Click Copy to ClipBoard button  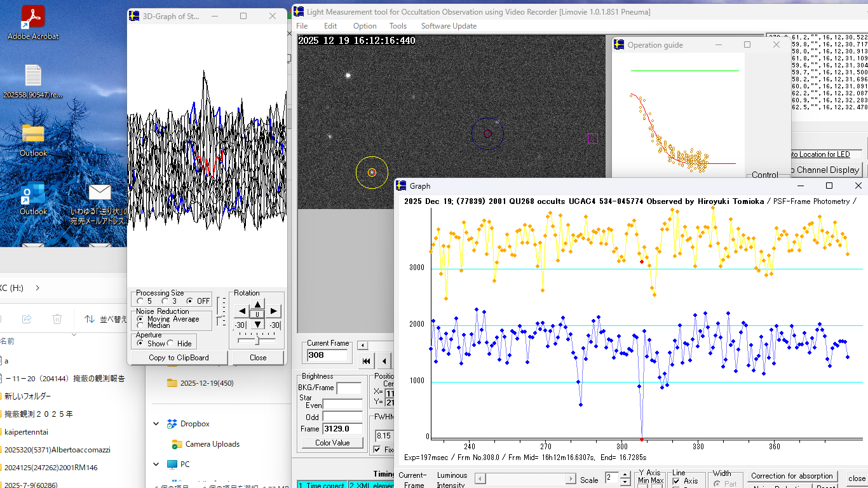click(x=179, y=358)
